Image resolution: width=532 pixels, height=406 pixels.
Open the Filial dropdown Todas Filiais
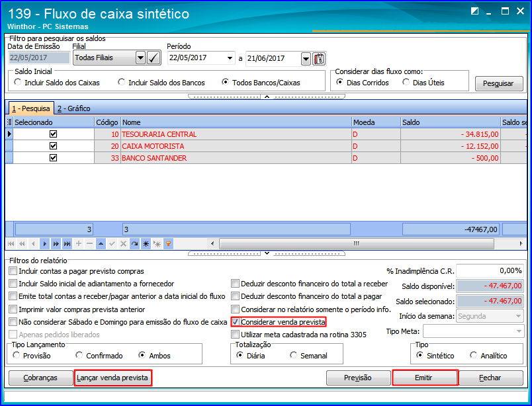140,58
